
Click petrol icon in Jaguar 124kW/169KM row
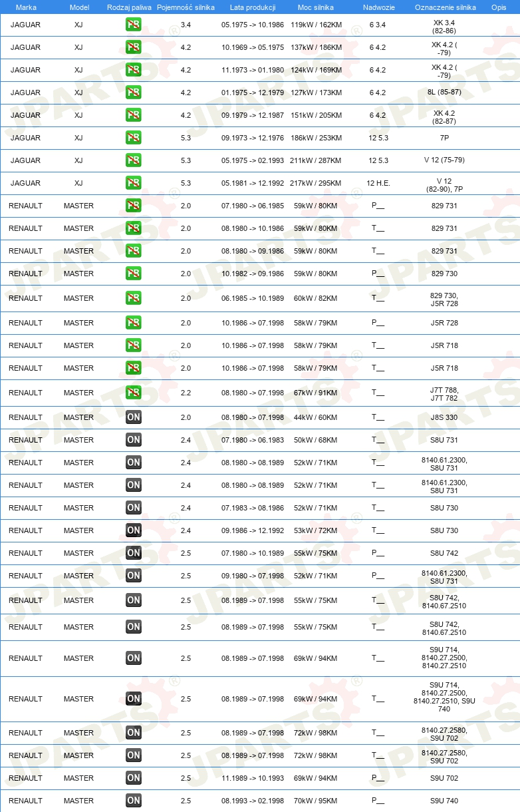(x=134, y=71)
